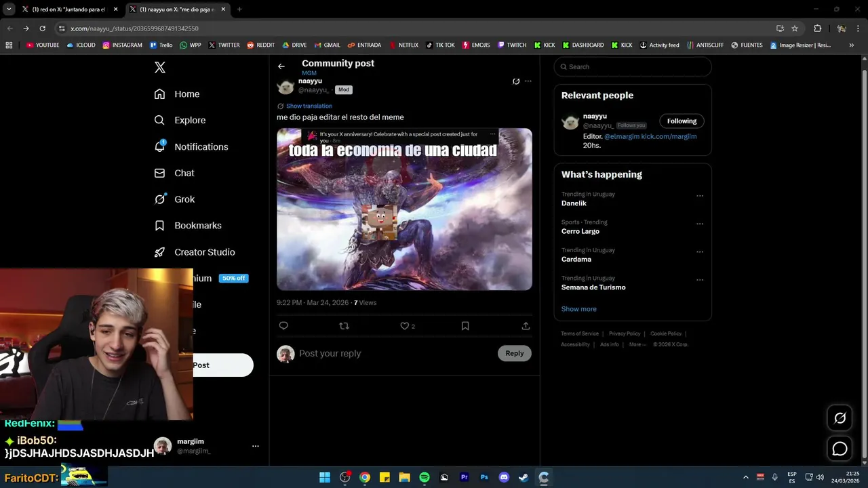Click the 50% off Premium badge
The height and width of the screenshot is (488, 868).
tap(234, 279)
